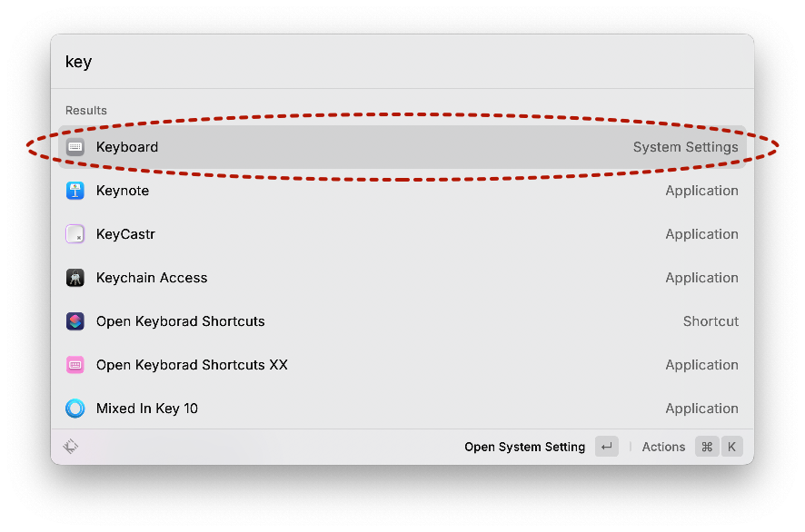Image resolution: width=805 pixels, height=532 pixels.
Task: Select the Keyboard result row
Action: pyautogui.click(x=400, y=147)
